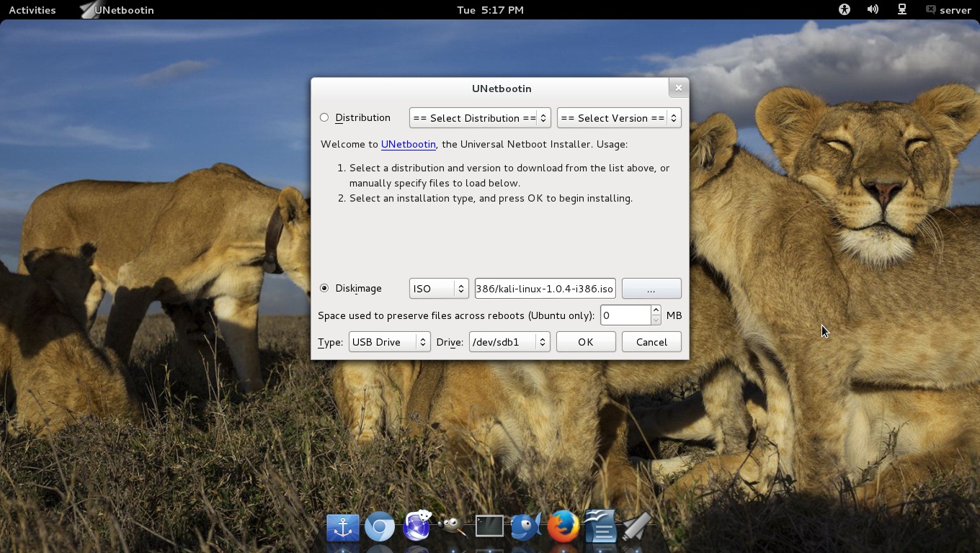
Task: Open the ISO image type dropdown
Action: coord(438,289)
